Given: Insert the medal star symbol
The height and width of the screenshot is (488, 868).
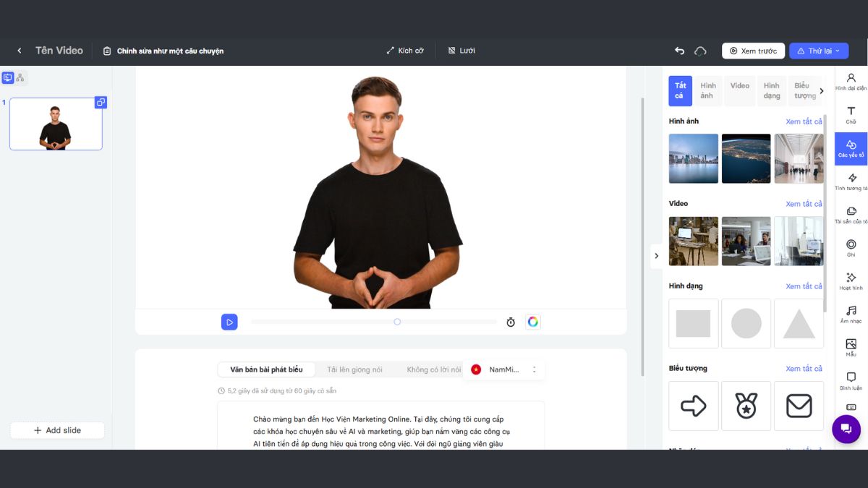Looking at the screenshot, I should 746,406.
